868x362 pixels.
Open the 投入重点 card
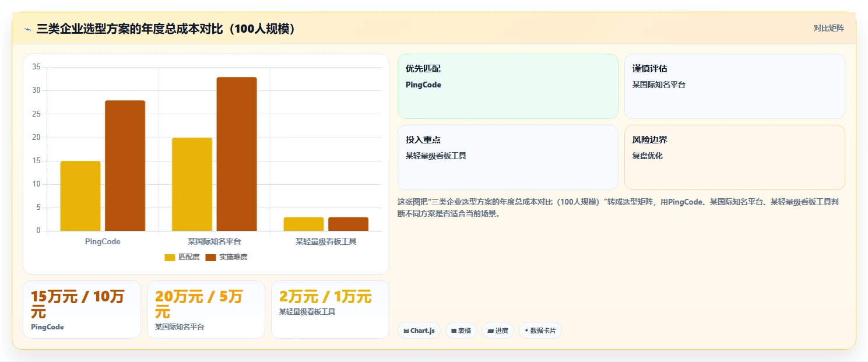click(x=508, y=157)
